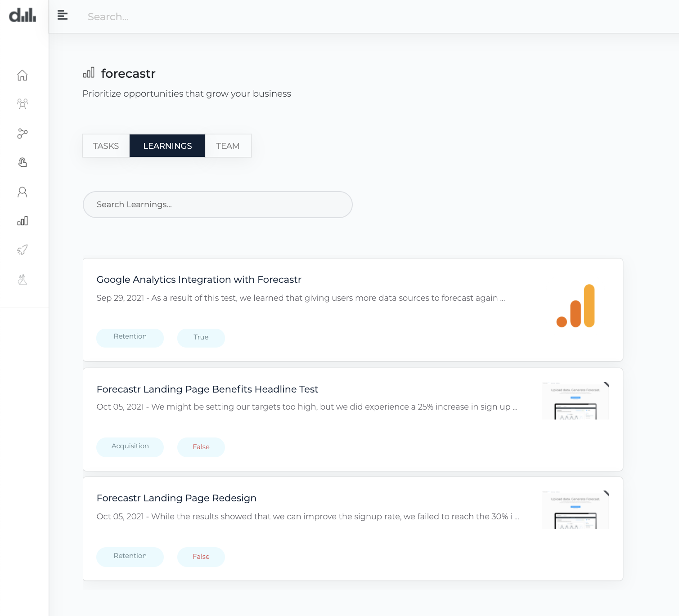Image resolution: width=679 pixels, height=616 pixels.
Task: Click Retention tag on Google Analytics card
Action: pyautogui.click(x=130, y=338)
